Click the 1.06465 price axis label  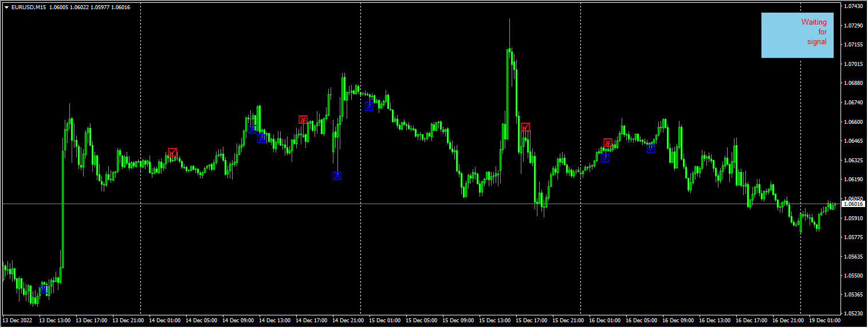coord(854,140)
